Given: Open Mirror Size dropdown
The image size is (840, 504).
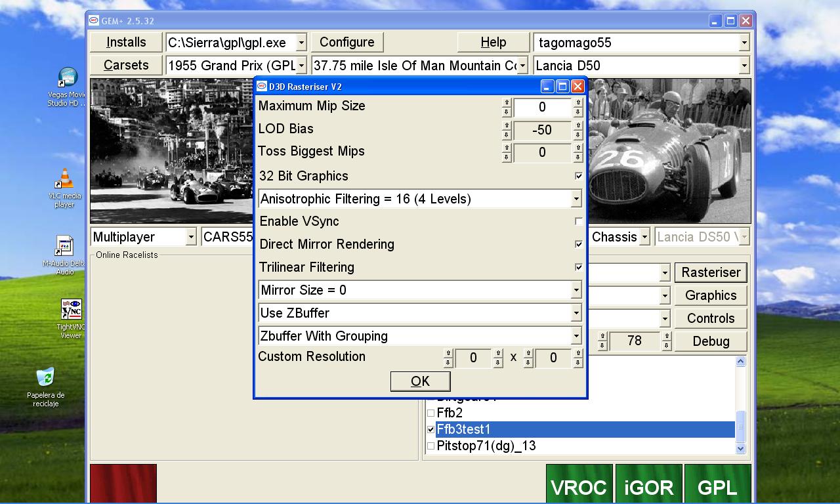Looking at the screenshot, I should [x=576, y=290].
